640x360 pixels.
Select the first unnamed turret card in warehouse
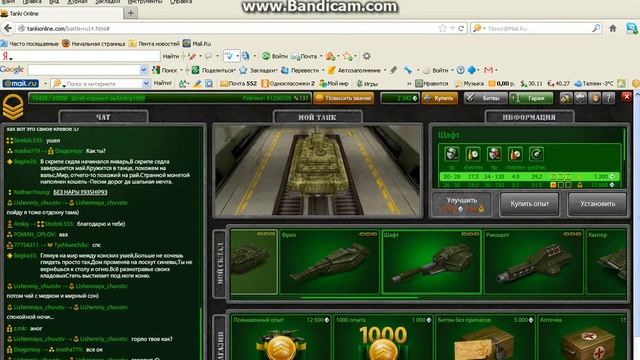pos(254,262)
